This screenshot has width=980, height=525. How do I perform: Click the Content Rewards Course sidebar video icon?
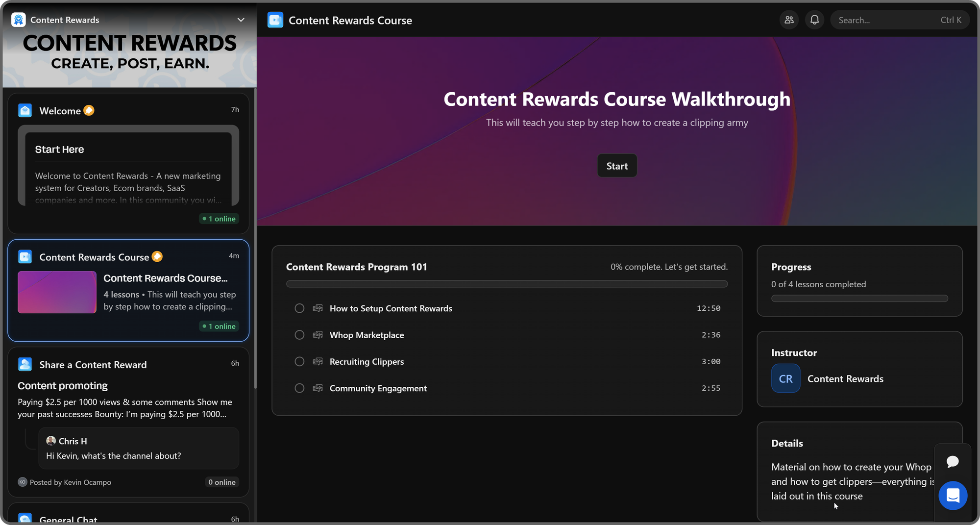click(x=25, y=257)
